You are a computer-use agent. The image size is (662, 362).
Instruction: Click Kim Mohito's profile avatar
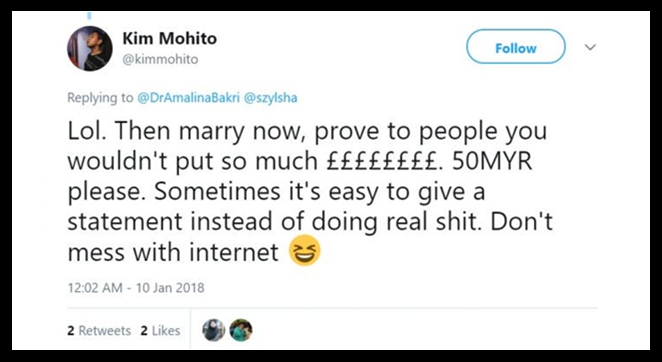[x=90, y=48]
